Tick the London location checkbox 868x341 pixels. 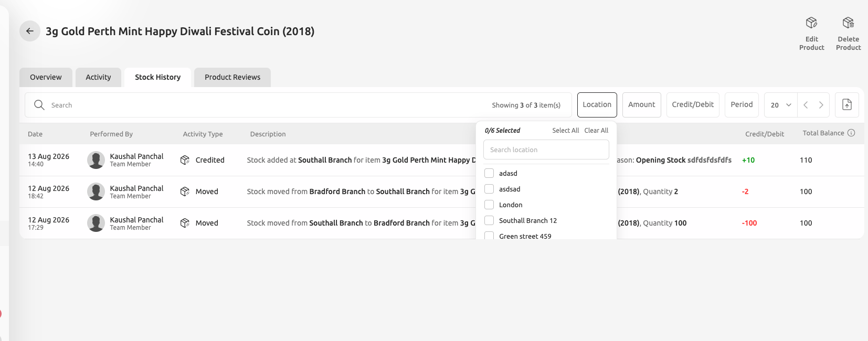click(x=489, y=205)
